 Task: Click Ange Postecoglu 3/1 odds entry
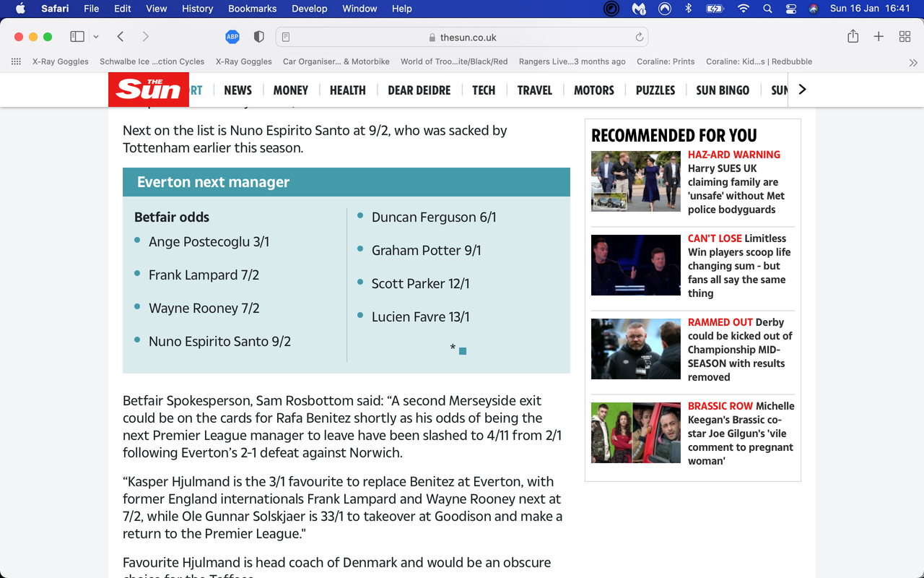click(x=209, y=242)
